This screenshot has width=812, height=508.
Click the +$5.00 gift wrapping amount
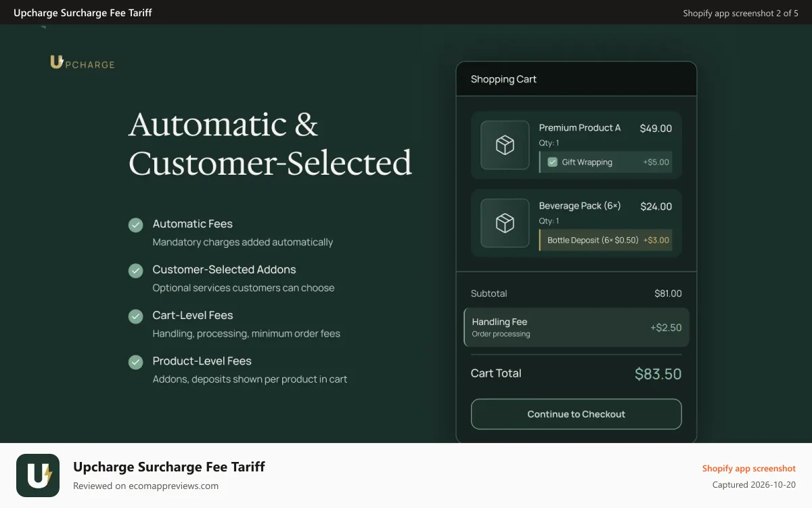tap(656, 162)
